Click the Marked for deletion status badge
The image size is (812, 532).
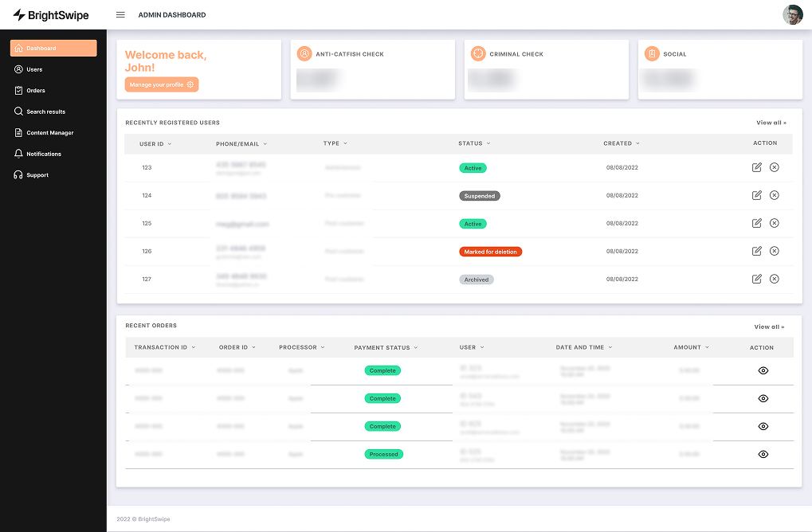(x=491, y=252)
